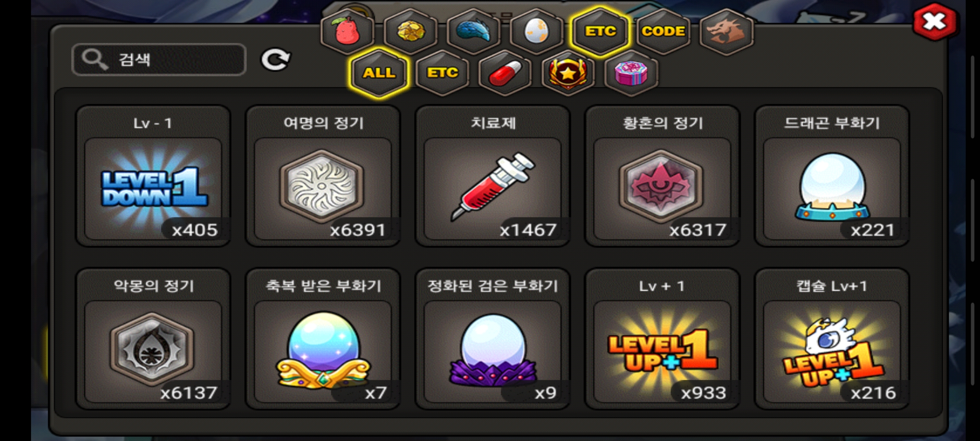Open the blue dragon wing category tab
980x441 pixels.
(x=474, y=31)
